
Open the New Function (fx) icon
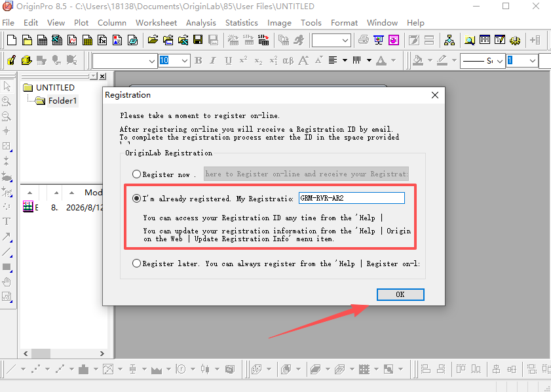[102, 40]
